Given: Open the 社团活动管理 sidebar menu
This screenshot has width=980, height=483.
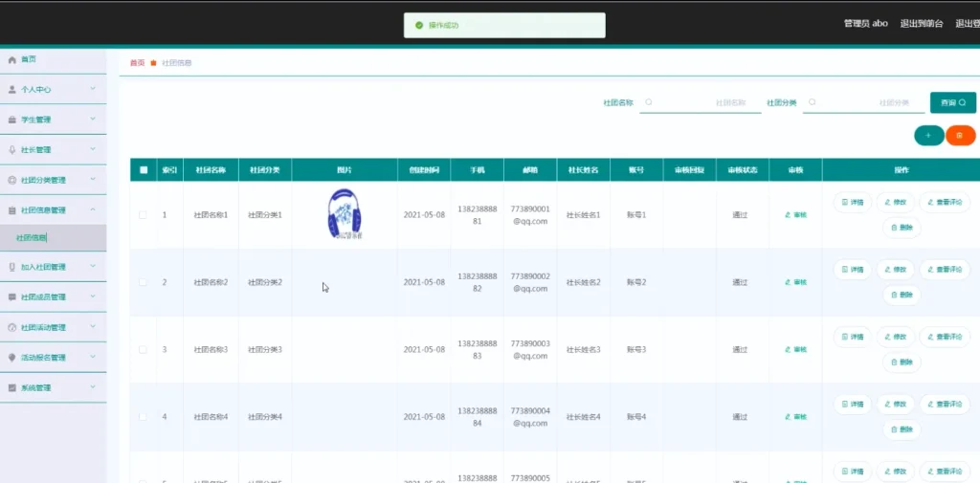Looking at the screenshot, I should point(53,327).
